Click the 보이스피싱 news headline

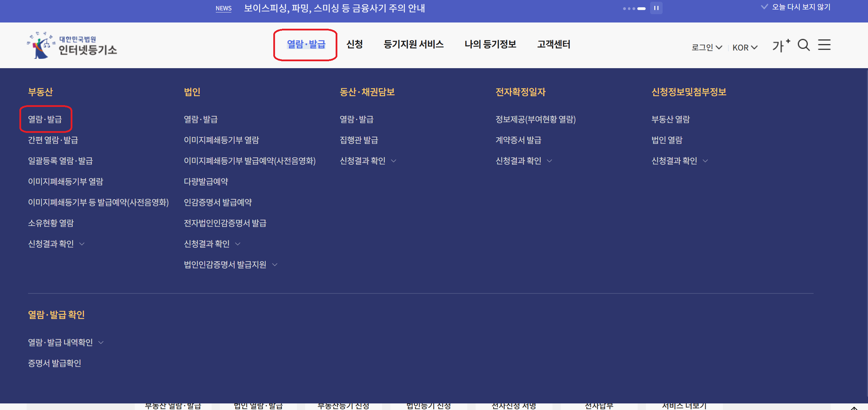click(334, 8)
